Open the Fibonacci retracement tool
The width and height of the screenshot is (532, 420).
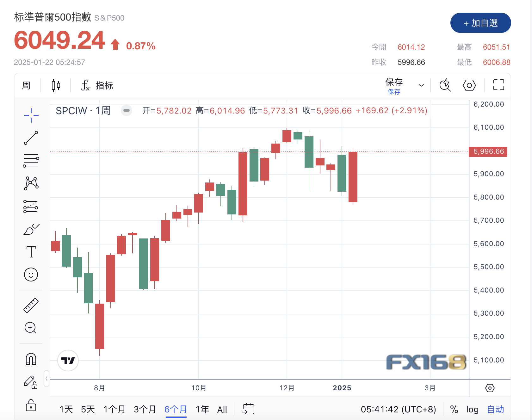[x=31, y=161]
